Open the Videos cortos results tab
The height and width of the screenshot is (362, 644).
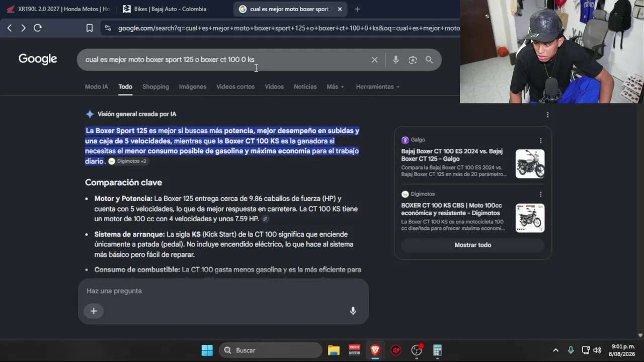(x=235, y=87)
